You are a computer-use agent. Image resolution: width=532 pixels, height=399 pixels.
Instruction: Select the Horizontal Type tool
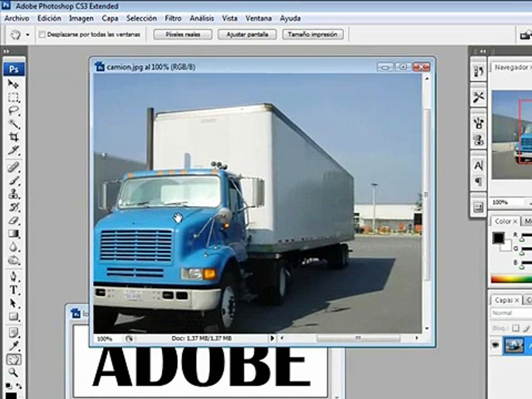[x=13, y=290]
